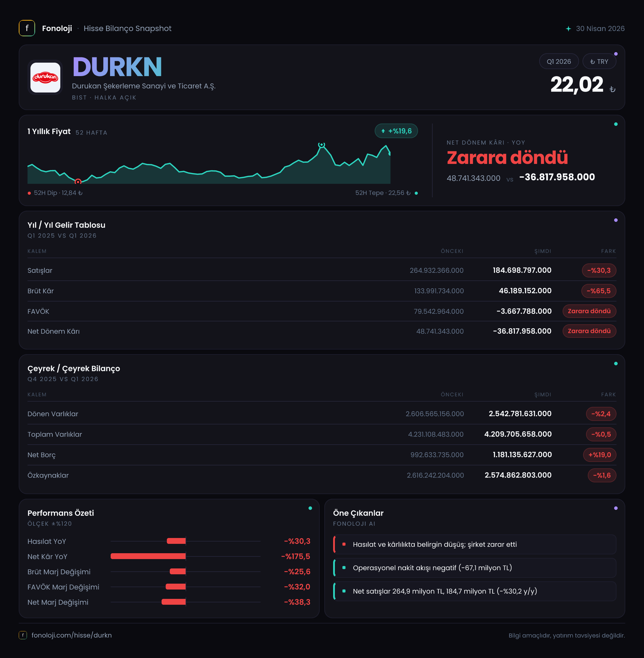This screenshot has height=658, width=644.
Task: Click the large red 'Zarara döndü' headline
Action: (x=507, y=158)
